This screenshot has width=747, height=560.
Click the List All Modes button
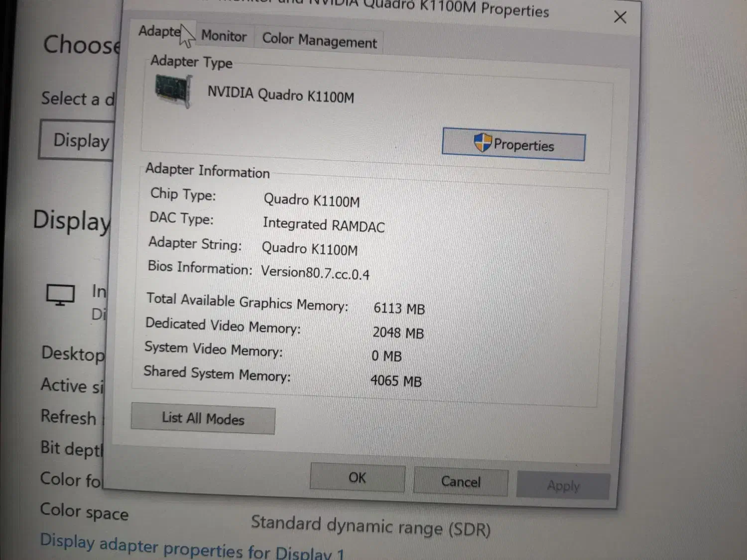(x=203, y=418)
